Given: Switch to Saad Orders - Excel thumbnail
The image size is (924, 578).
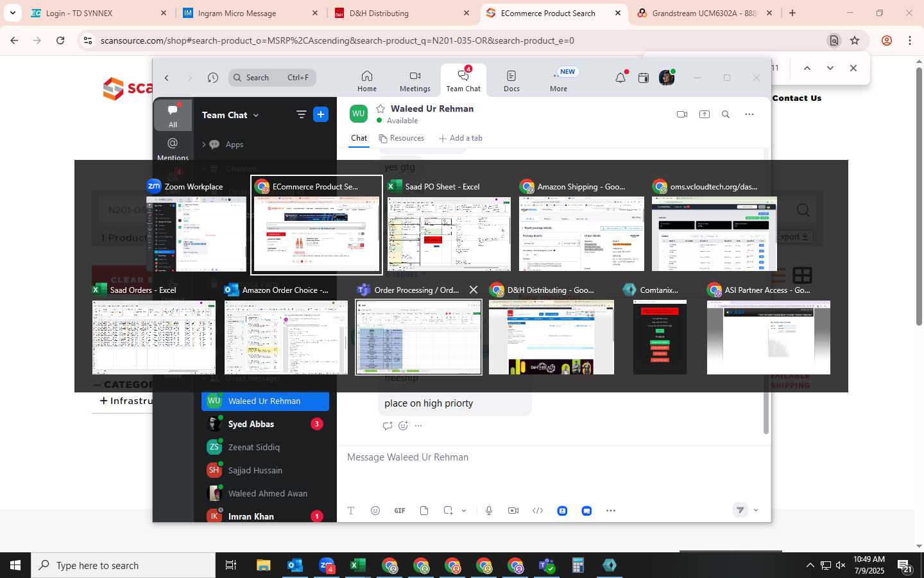Looking at the screenshot, I should click(154, 328).
